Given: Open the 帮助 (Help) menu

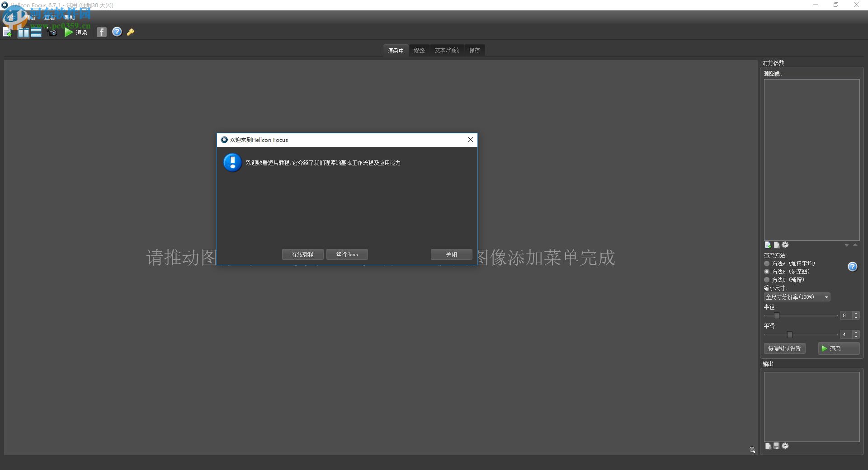Looking at the screenshot, I should tap(69, 18).
